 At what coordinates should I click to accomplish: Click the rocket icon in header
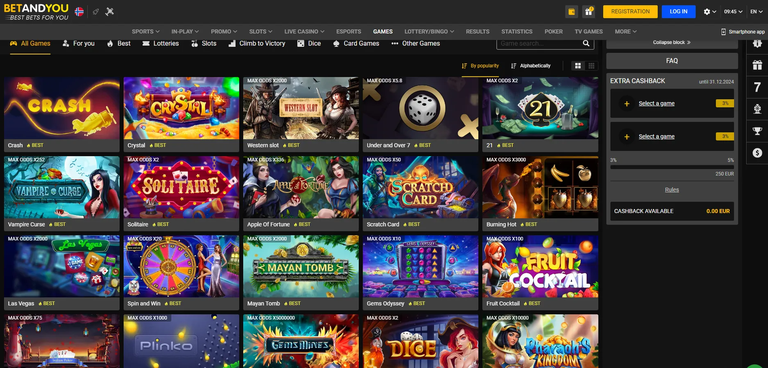coord(96,12)
